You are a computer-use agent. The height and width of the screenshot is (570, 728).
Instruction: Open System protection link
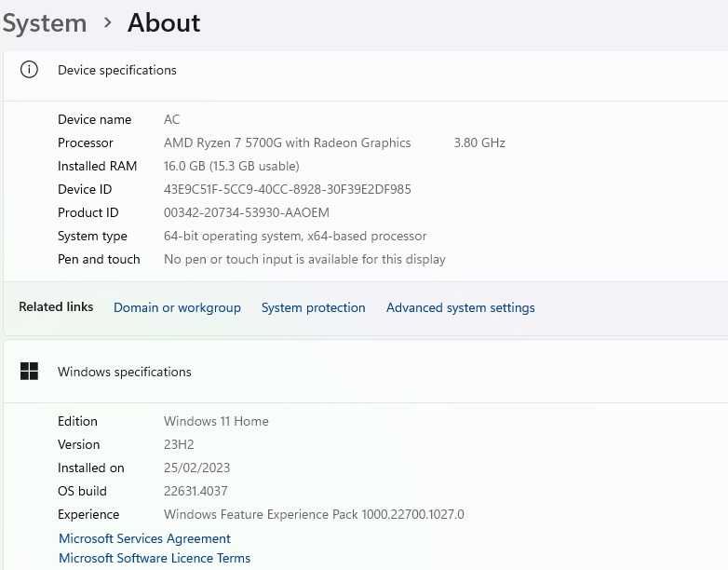tap(313, 307)
